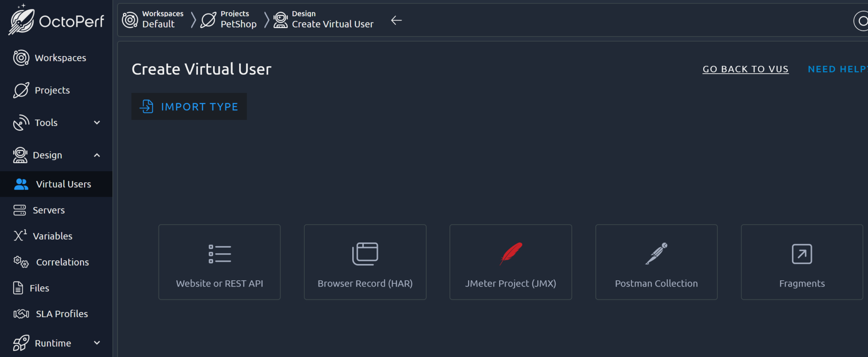Expand the Runtime section chevron
Screen dimensions: 868x357
(x=97, y=343)
